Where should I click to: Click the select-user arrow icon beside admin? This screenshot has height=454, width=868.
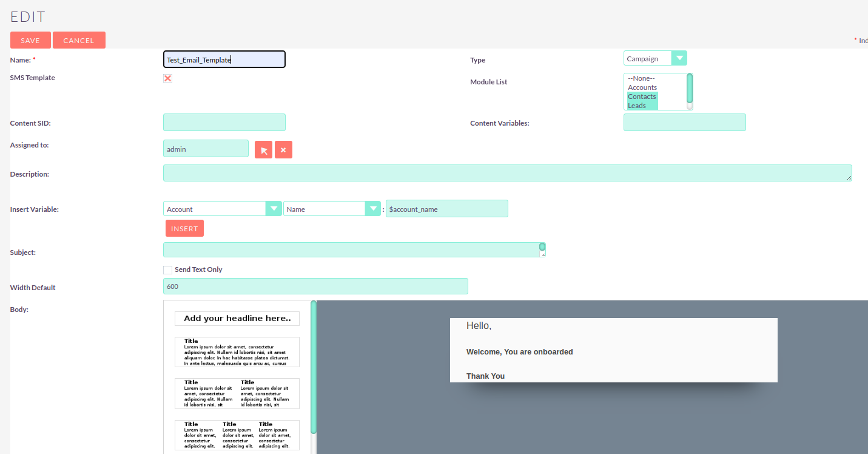click(263, 150)
